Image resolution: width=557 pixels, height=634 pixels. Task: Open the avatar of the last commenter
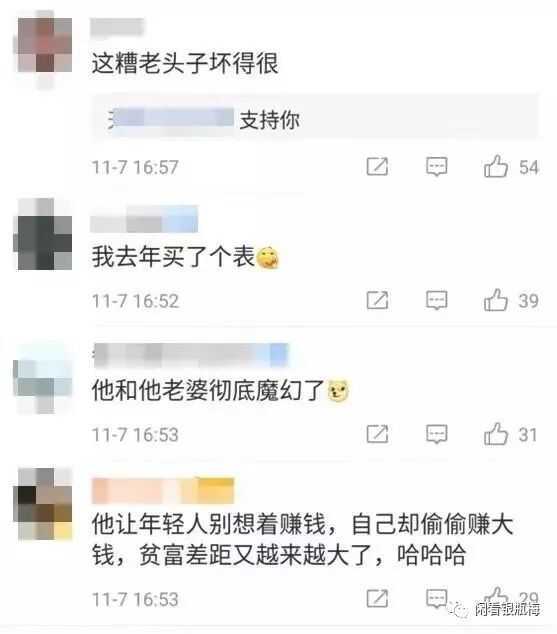[44, 503]
